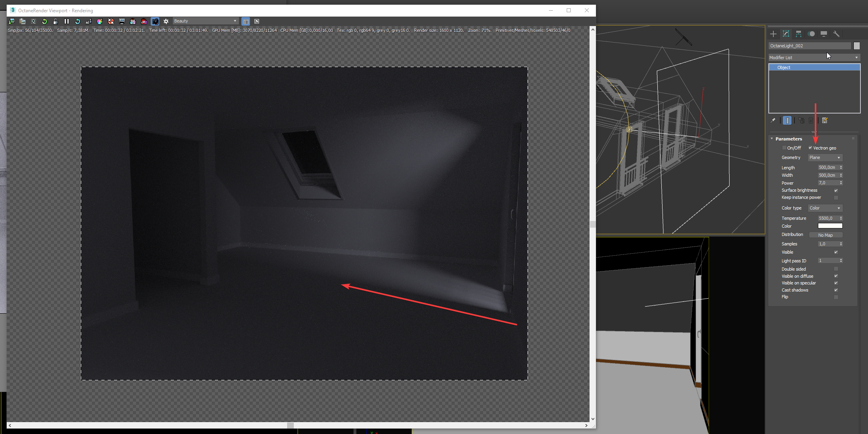
Task: Open the Hierarchy panel tab icon
Action: coord(799,34)
